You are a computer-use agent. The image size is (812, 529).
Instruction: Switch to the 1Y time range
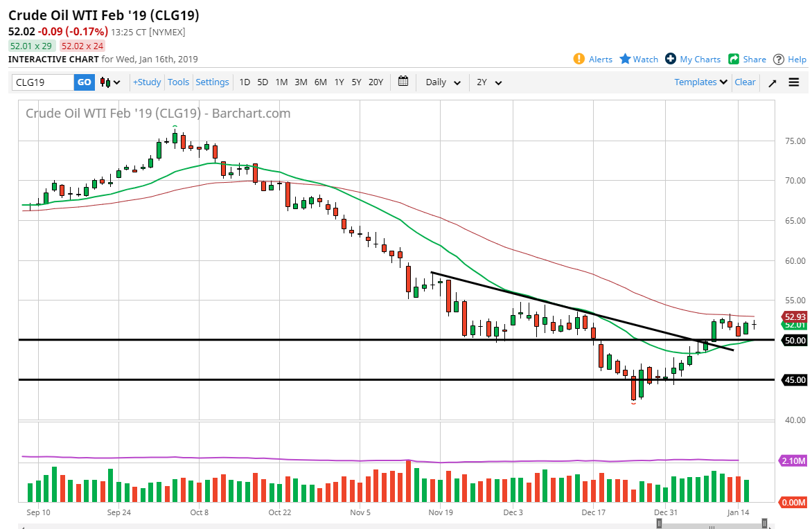[339, 82]
